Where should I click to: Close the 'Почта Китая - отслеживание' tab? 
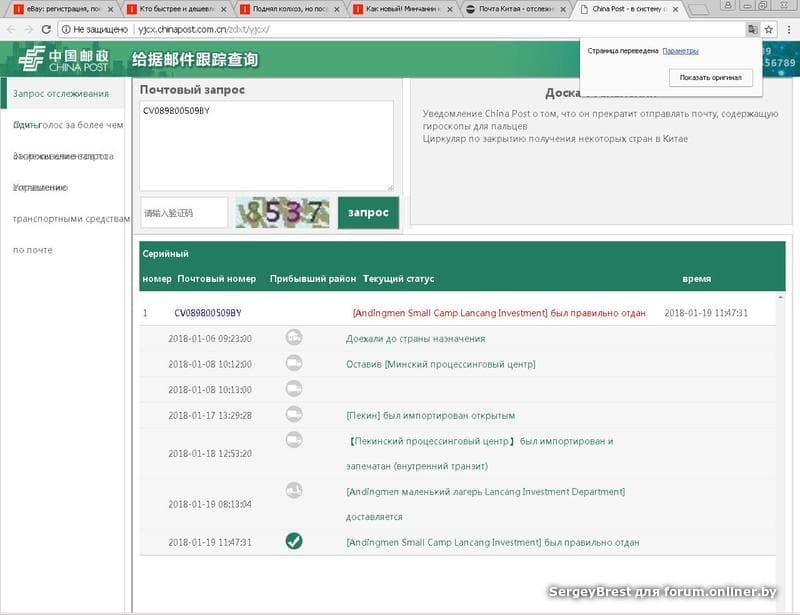pyautogui.click(x=562, y=9)
